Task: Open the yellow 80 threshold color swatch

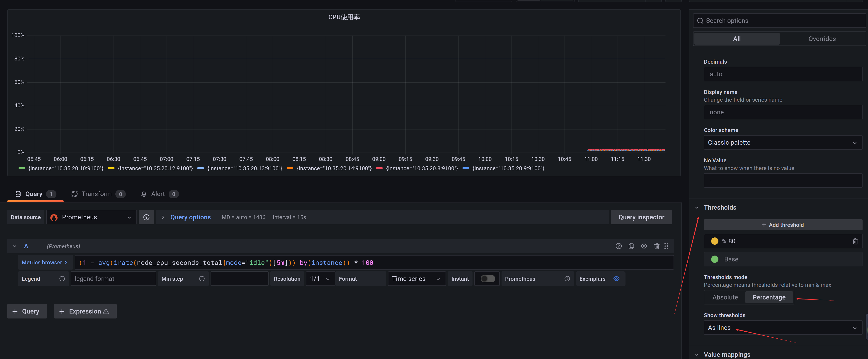Action: coord(714,241)
